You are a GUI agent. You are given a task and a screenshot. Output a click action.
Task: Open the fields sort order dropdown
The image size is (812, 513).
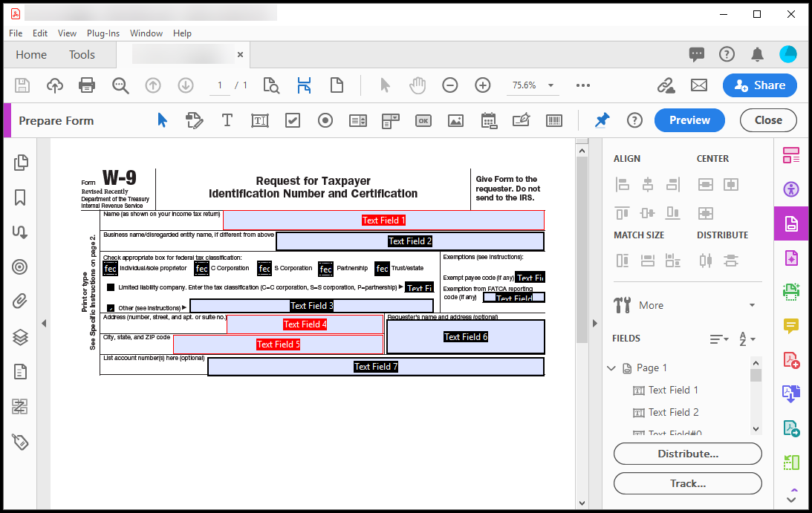[x=719, y=339]
